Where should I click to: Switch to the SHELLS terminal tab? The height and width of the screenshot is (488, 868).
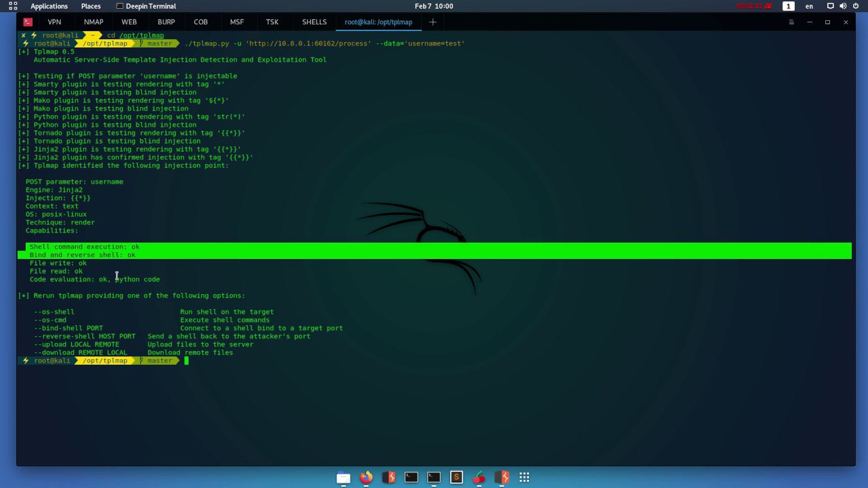[314, 22]
